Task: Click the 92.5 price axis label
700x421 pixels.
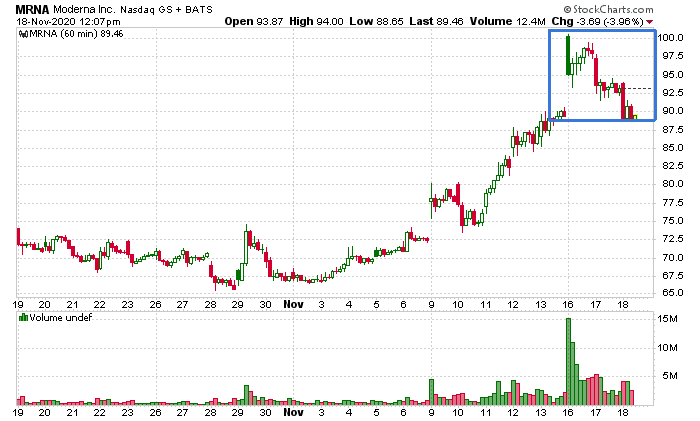Action: click(673, 93)
